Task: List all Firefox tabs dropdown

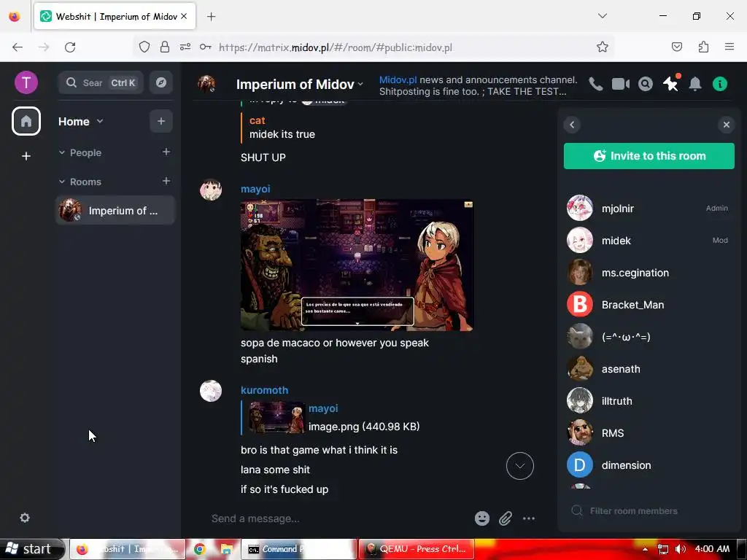Action: [x=602, y=16]
